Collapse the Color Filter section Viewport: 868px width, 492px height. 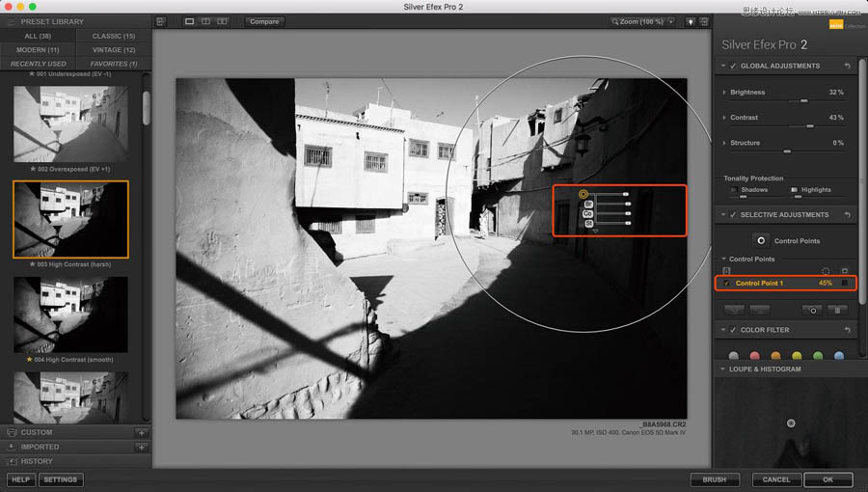[x=723, y=330]
